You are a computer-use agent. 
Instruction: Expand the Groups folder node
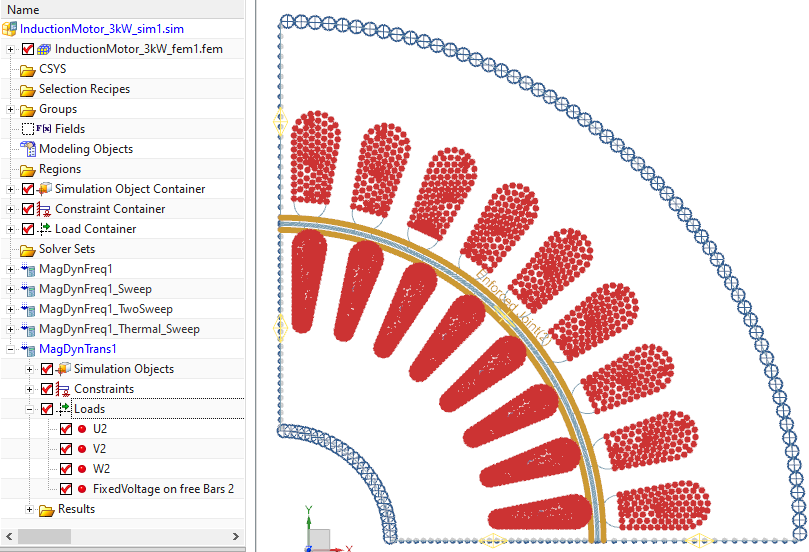pos(10,109)
